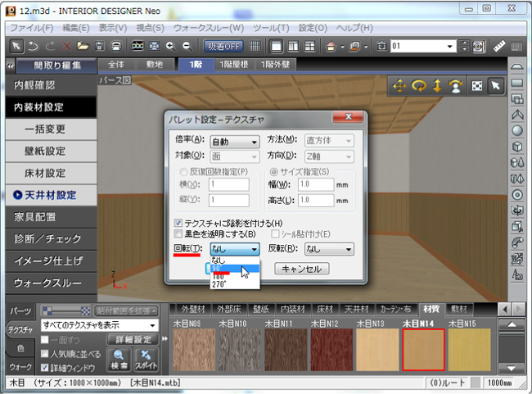The height and width of the screenshot is (394, 532).
Task: Open the 反転 flip dropdown
Action: click(327, 249)
